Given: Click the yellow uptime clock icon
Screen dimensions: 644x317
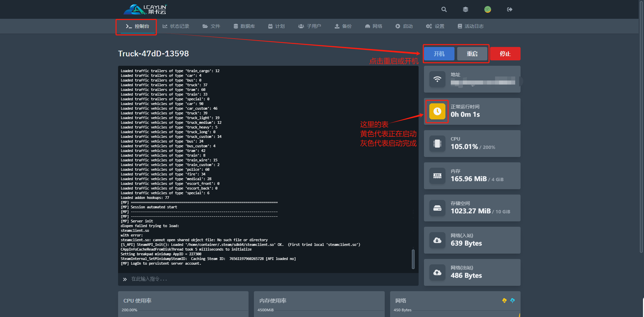Looking at the screenshot, I should pyautogui.click(x=437, y=111).
